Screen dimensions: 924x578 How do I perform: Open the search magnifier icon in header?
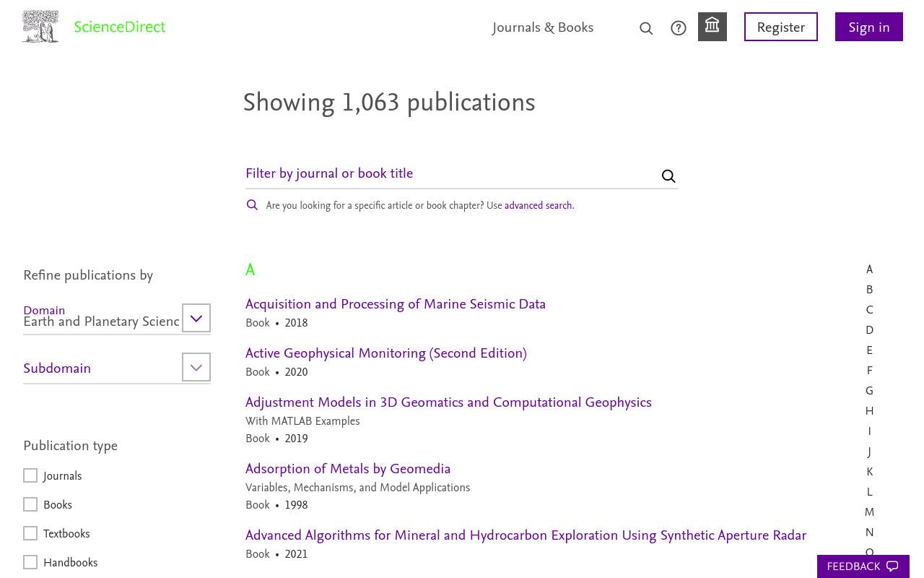coord(646,28)
